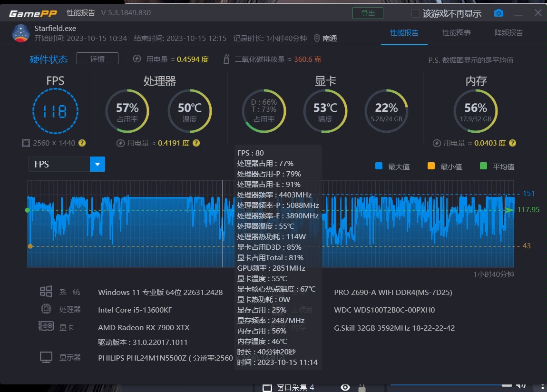This screenshot has height=392, width=547.
Task: Close the GamePP report window
Action: [x=538, y=13]
